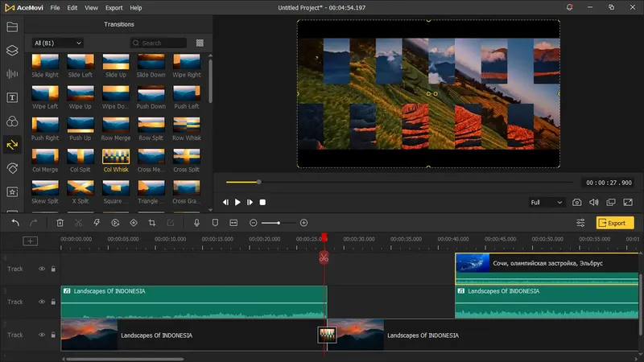Open the Edit menu
The image size is (644, 362).
click(x=72, y=7)
